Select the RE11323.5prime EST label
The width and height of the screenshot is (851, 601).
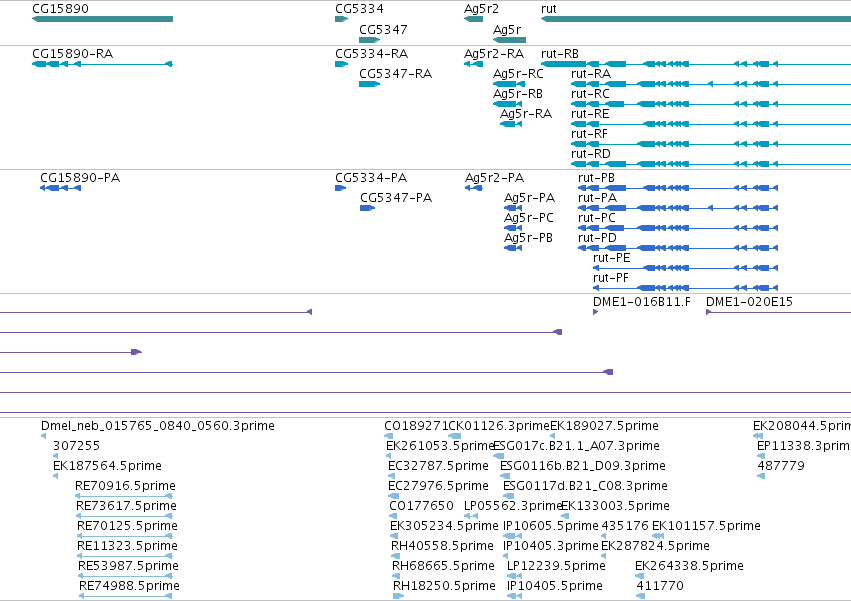click(x=128, y=547)
